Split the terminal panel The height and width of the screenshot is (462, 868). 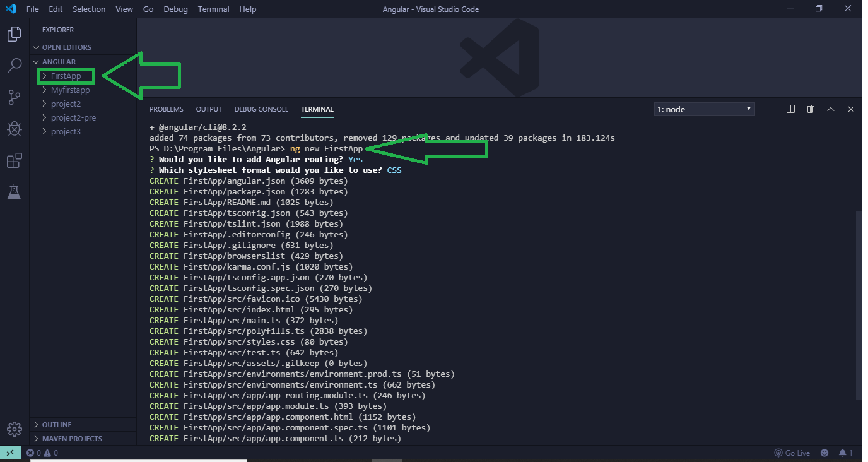click(x=790, y=109)
